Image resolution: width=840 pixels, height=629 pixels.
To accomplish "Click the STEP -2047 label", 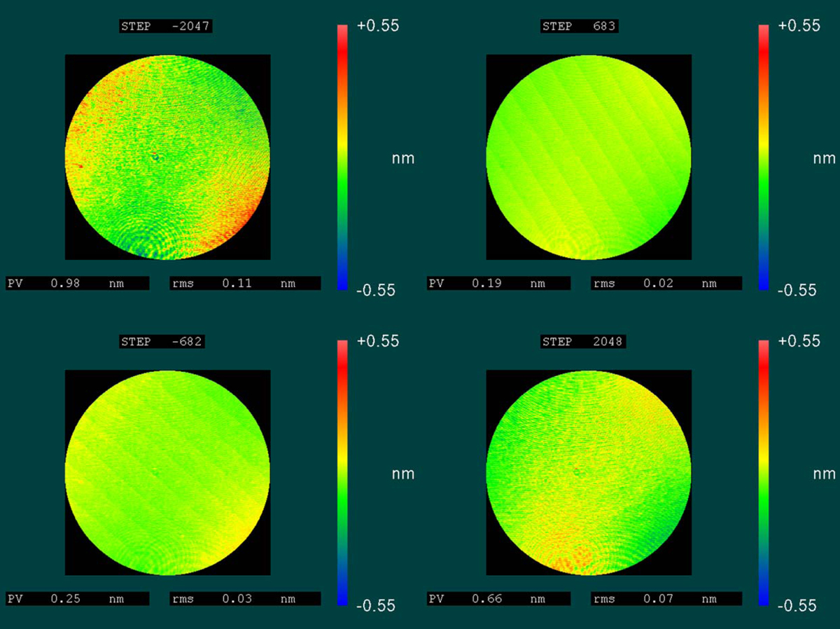I will click(x=165, y=27).
